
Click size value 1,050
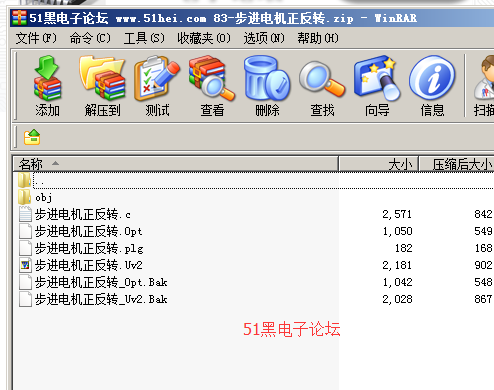coord(397,231)
